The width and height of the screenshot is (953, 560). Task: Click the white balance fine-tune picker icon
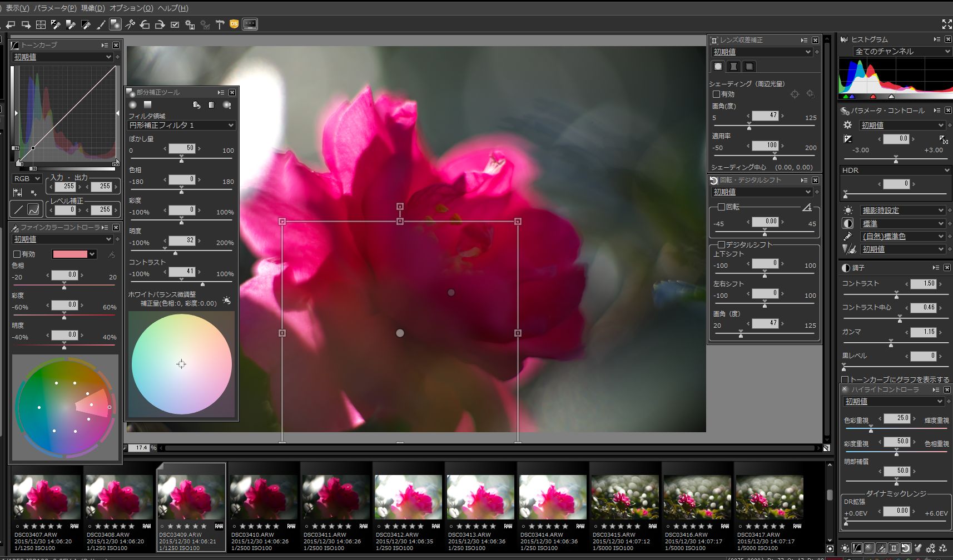pyautogui.click(x=226, y=301)
